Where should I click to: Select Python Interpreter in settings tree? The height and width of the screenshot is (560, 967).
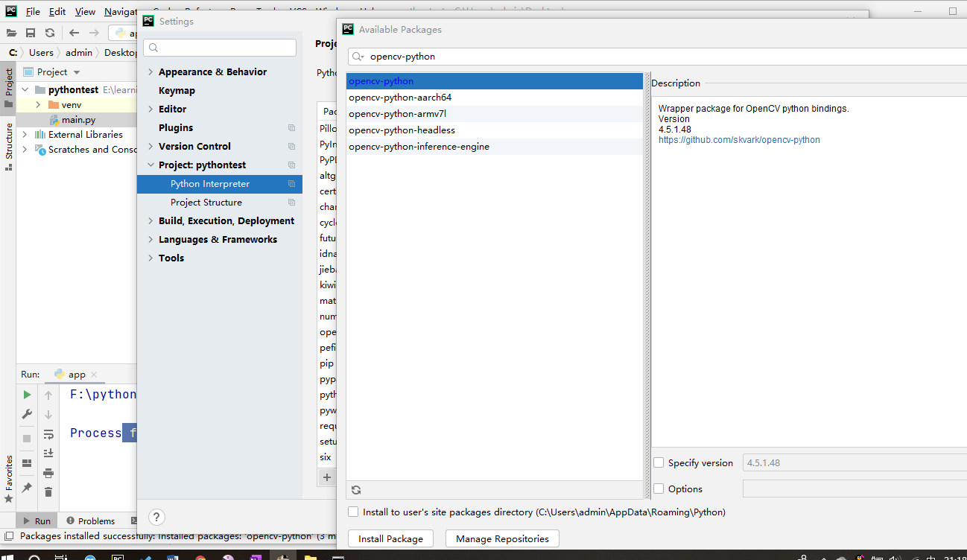[220, 183]
